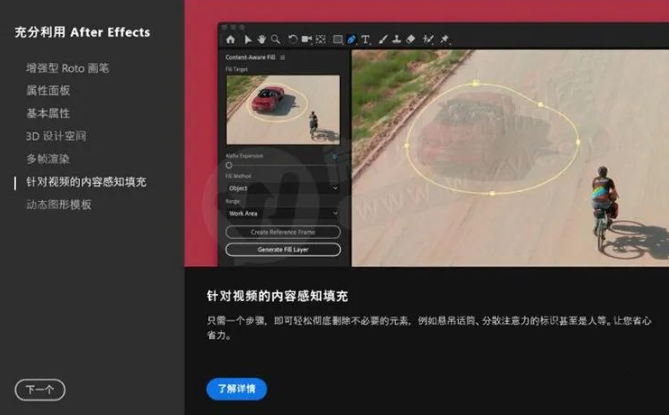Select the Type text tool
Viewport: 669px width, 415px height.
[365, 40]
